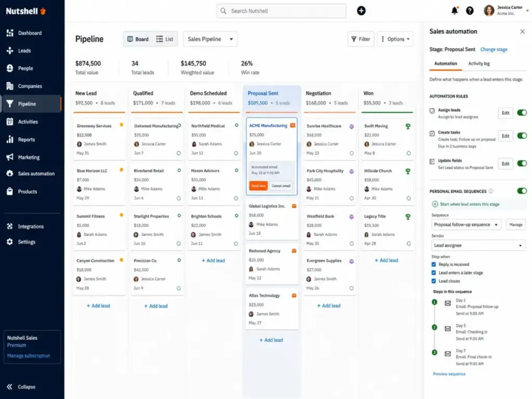Open the help question mark icon

click(x=470, y=11)
